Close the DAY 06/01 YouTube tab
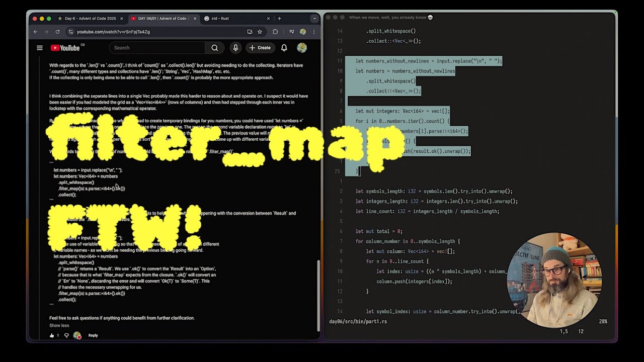Image resolution: width=644 pixels, height=362 pixels. point(195,19)
